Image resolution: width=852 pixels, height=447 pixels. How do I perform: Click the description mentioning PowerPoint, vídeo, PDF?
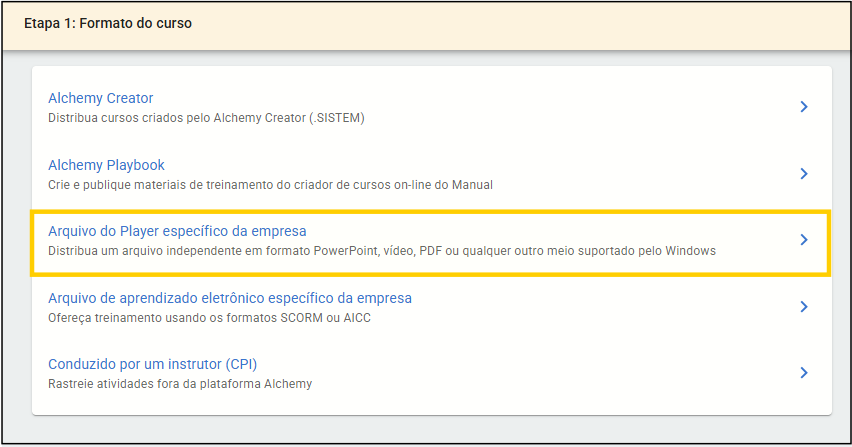click(382, 251)
